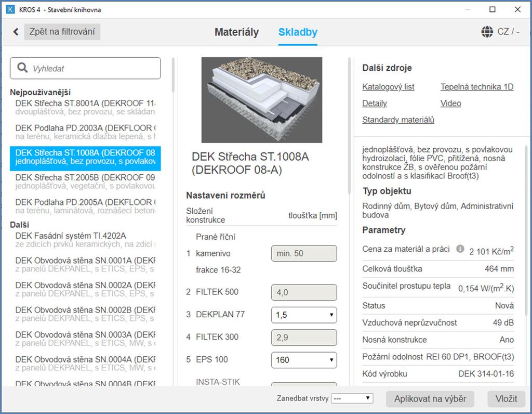Click the back arrow icon

point(16,32)
